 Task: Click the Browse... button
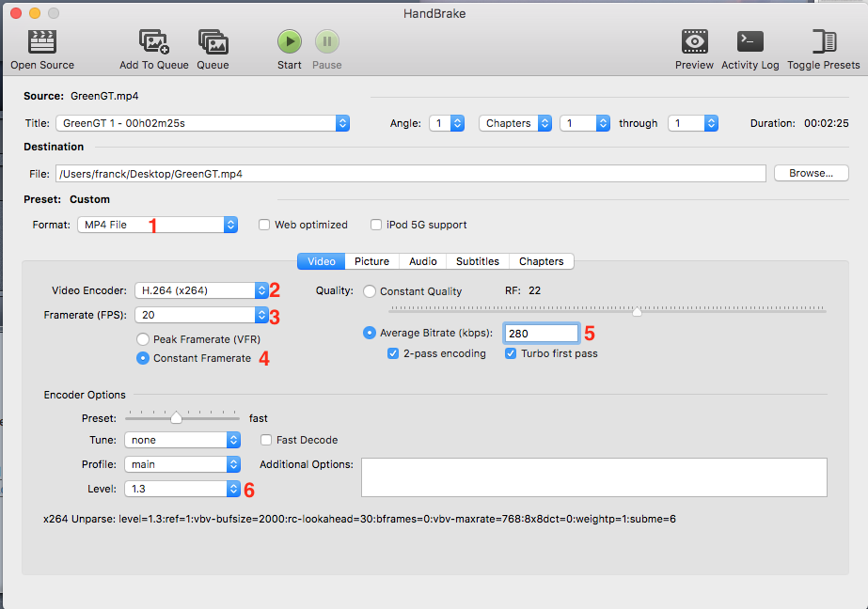pos(811,173)
